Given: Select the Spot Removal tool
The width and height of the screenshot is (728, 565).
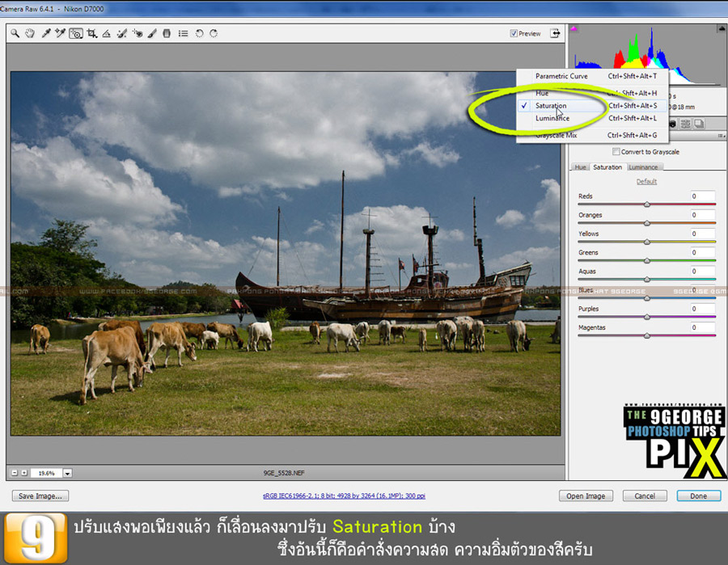Looking at the screenshot, I should point(121,33).
